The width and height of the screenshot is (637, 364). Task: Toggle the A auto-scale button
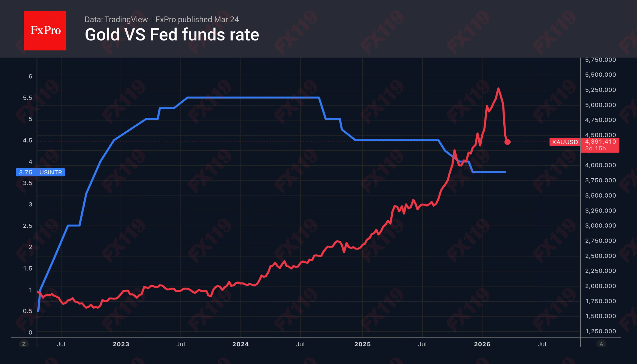point(601,344)
